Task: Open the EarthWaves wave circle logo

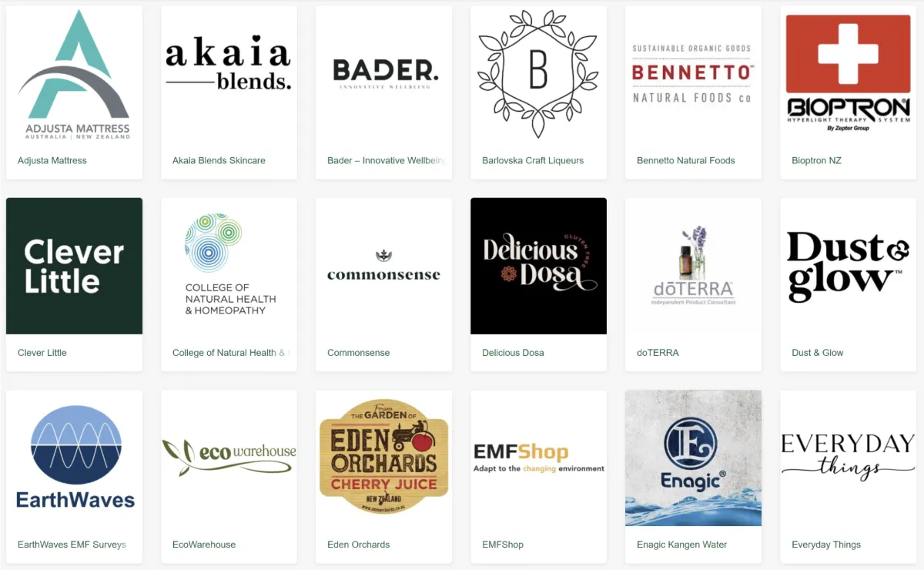Action: (x=74, y=458)
